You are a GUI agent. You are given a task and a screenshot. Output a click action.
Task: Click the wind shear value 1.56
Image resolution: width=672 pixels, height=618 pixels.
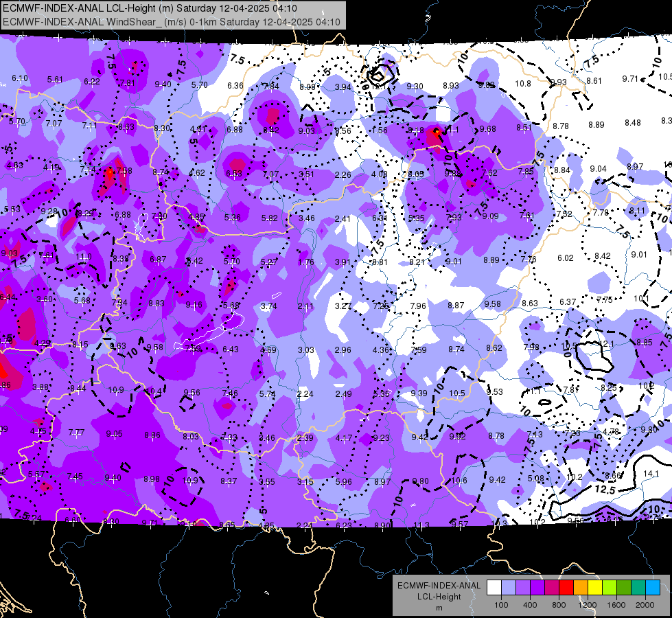[x=380, y=130]
